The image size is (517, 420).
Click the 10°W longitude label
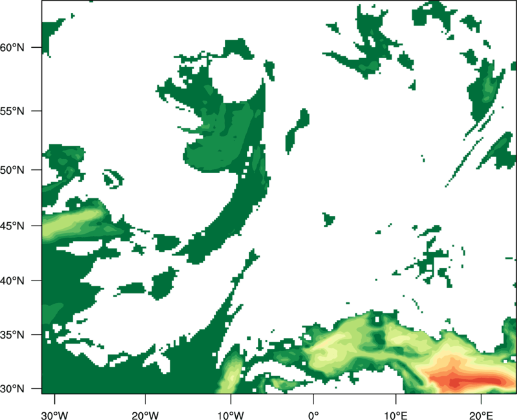[231, 415]
